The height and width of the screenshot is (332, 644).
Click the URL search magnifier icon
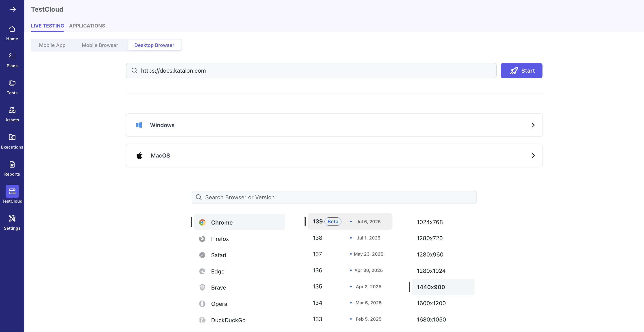(x=134, y=70)
